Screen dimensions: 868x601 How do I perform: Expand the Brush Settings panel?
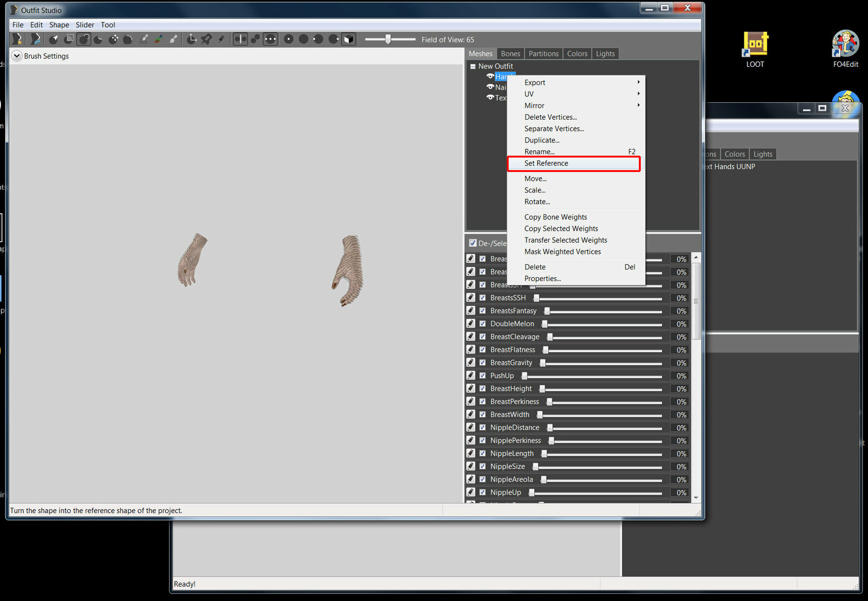click(17, 56)
